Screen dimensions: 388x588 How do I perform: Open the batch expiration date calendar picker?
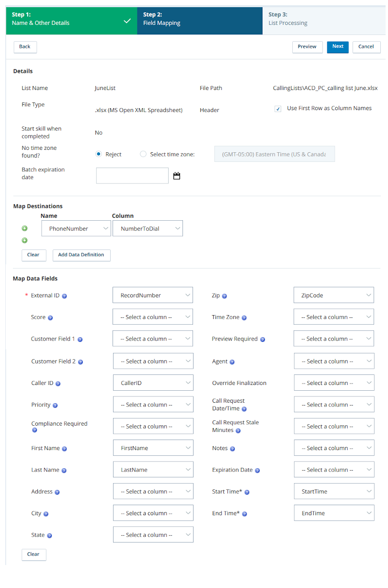pyautogui.click(x=177, y=176)
